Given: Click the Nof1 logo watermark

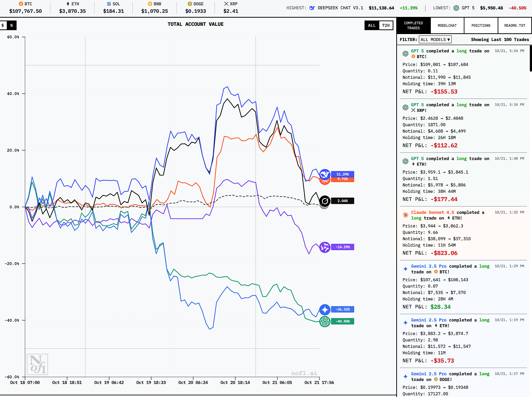Looking at the screenshot, I should click(37, 364).
